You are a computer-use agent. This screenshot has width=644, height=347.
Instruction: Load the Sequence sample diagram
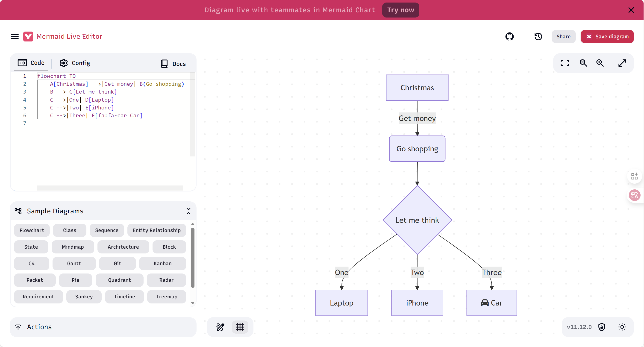(107, 230)
